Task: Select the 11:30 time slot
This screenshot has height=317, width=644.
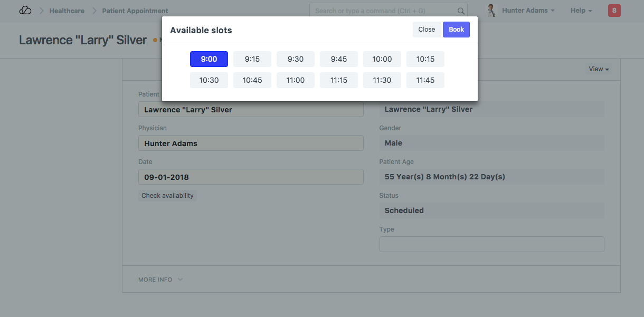Action: pyautogui.click(x=382, y=80)
